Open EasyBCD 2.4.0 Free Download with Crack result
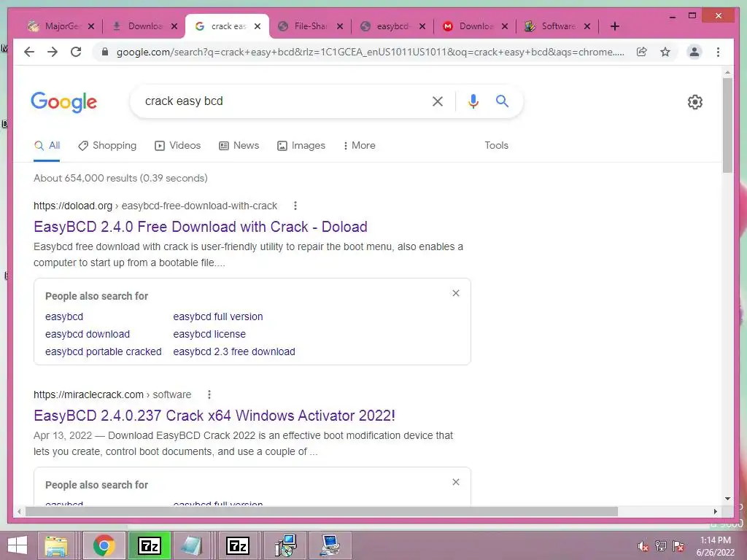 [201, 227]
